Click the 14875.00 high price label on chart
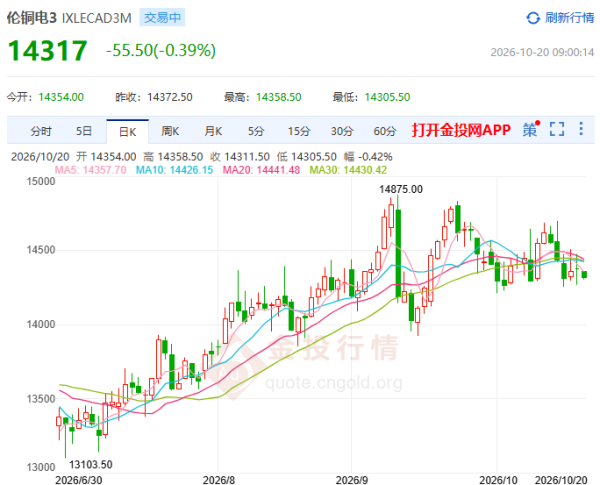The width and height of the screenshot is (600, 485). click(x=401, y=189)
